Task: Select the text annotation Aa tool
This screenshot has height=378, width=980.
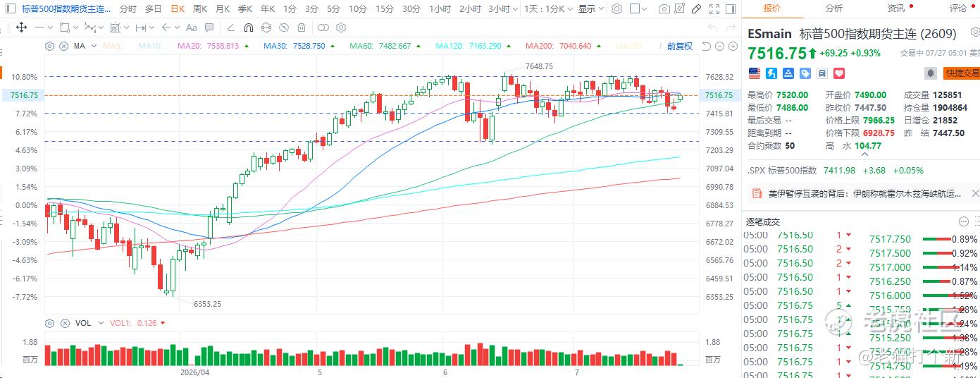Action: [192, 28]
